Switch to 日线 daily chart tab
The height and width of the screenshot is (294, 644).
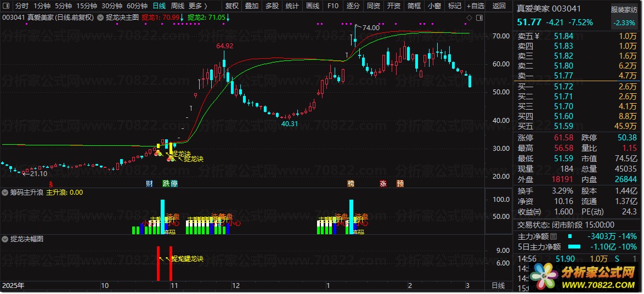pyautogui.click(x=159, y=6)
